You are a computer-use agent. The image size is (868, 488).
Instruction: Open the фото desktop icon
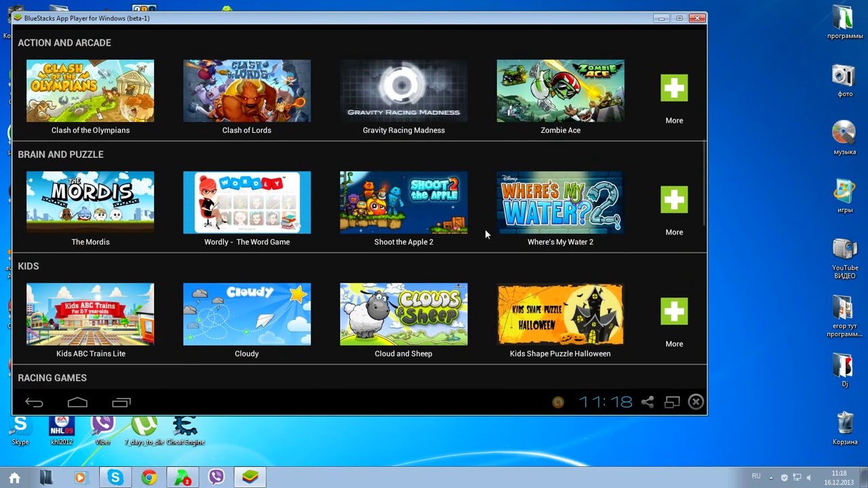coord(844,80)
